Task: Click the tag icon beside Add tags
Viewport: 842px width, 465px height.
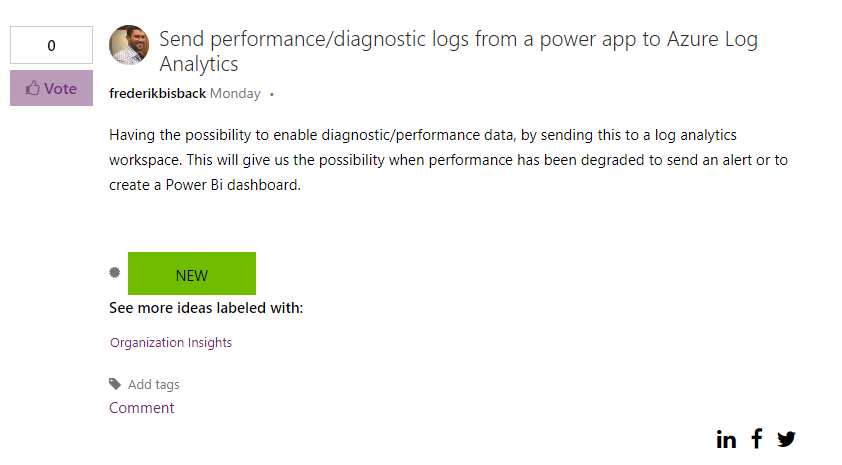Action: point(115,384)
